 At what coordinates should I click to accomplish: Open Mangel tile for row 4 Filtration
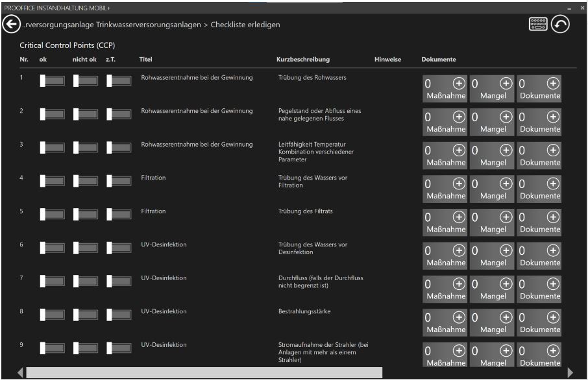tap(492, 189)
